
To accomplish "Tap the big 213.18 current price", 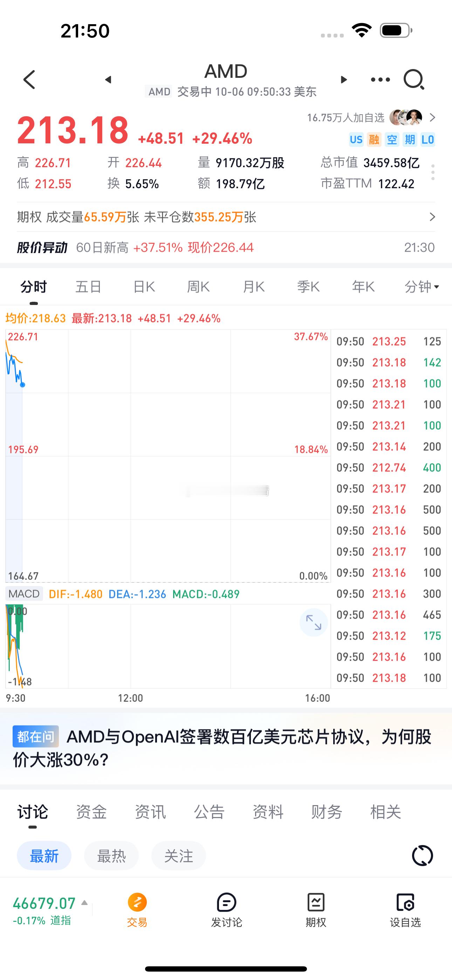I will (73, 130).
